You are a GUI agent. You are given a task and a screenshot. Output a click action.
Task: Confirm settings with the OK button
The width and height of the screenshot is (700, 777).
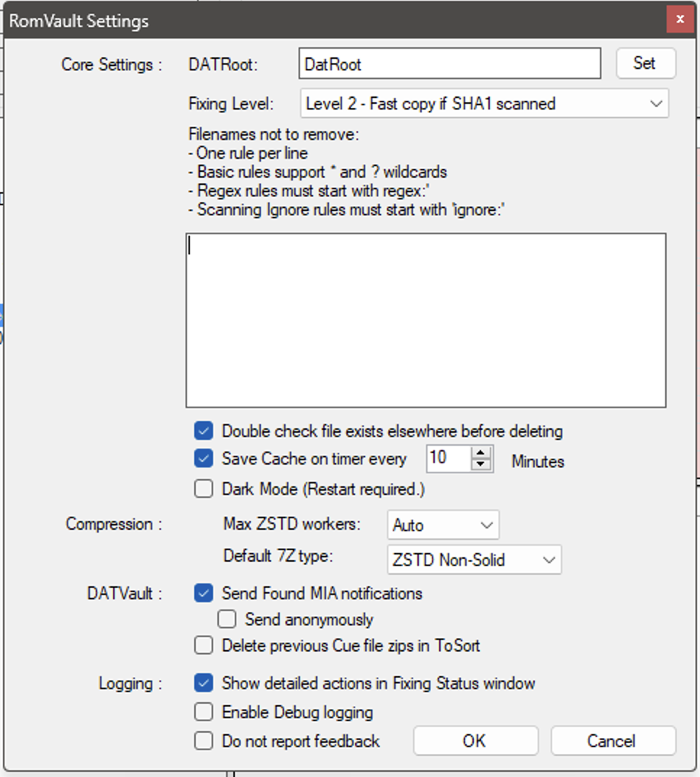coord(475,741)
